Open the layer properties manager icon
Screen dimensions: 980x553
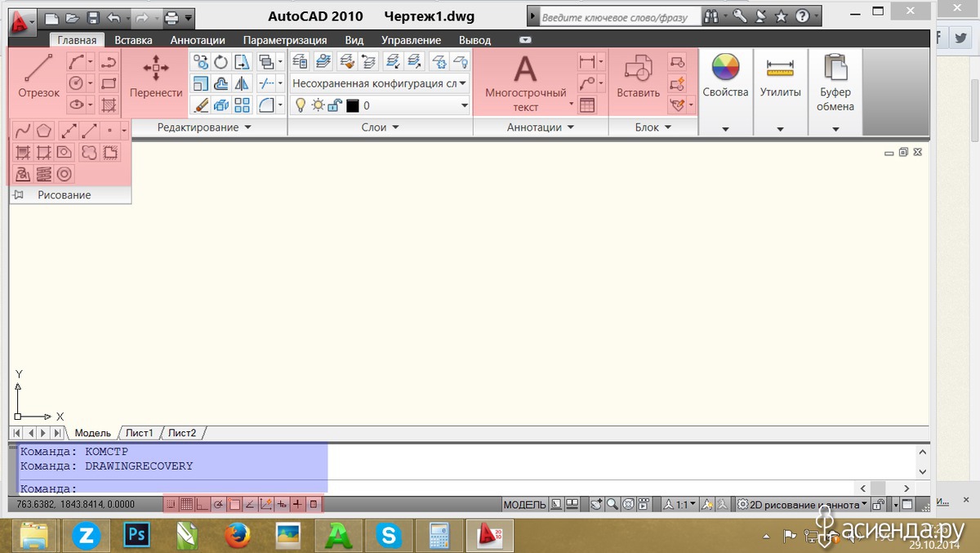299,60
